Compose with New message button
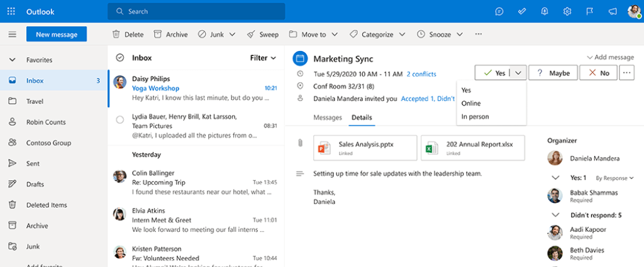Screen dimensions: 644x267 57,35
